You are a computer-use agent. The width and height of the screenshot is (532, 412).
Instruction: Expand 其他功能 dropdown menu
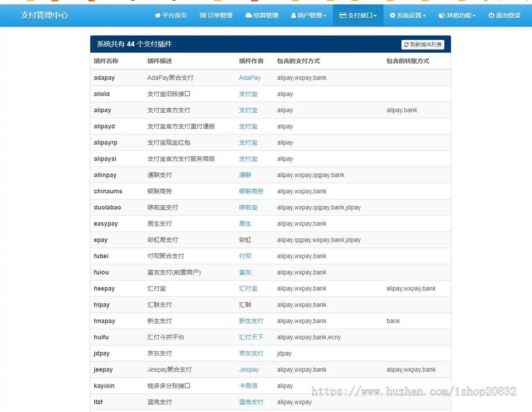(x=457, y=16)
